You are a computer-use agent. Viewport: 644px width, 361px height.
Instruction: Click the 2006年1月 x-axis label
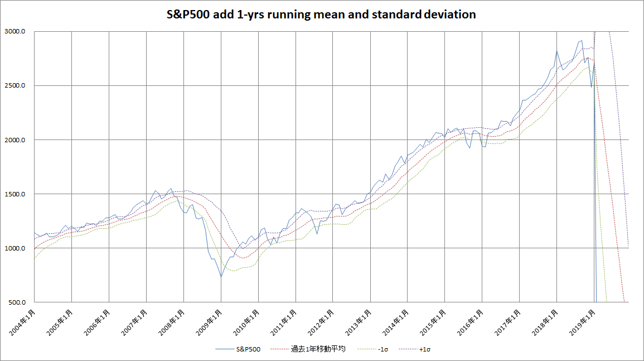click(98, 323)
